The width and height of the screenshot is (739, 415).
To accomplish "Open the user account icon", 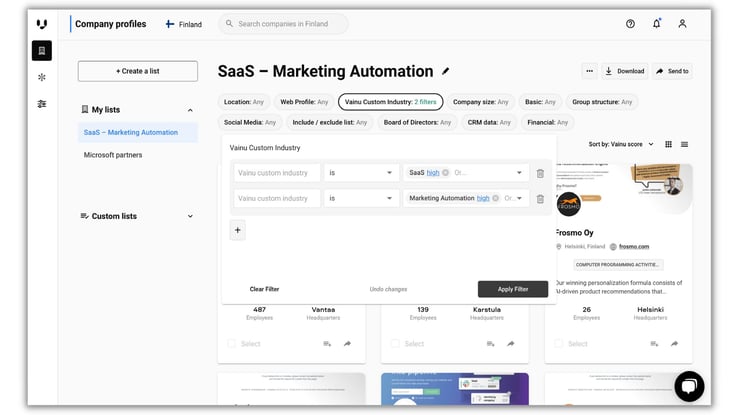I will pos(683,24).
